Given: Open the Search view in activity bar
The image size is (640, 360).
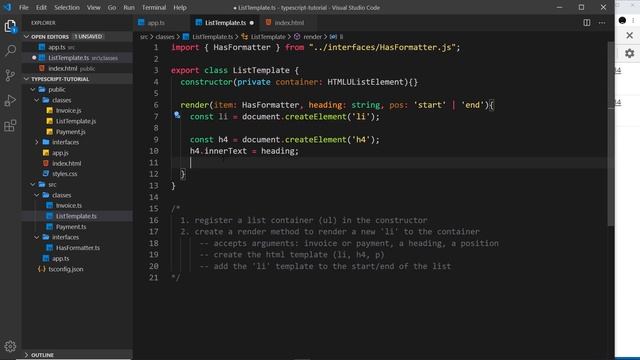Looking at the screenshot, I should click(10, 51).
